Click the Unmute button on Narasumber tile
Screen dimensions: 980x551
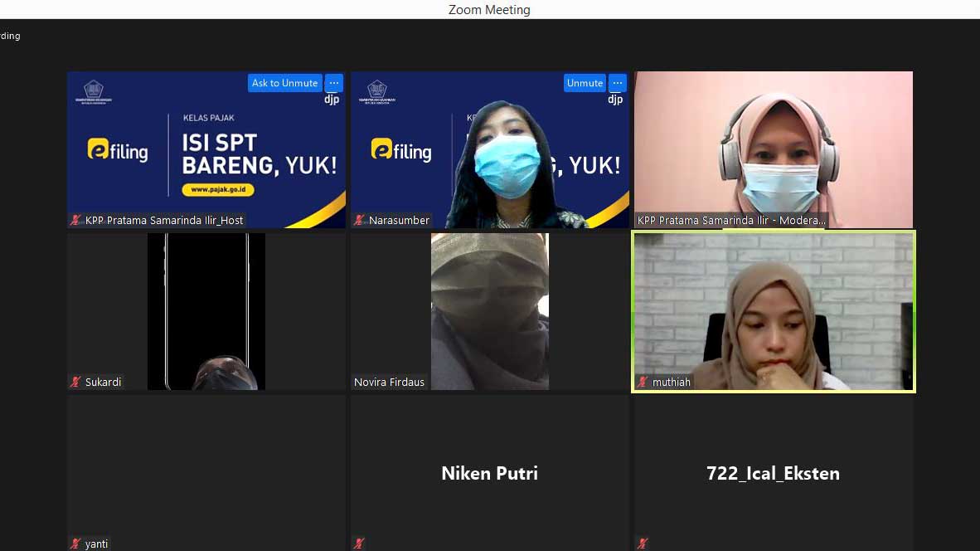(x=585, y=83)
